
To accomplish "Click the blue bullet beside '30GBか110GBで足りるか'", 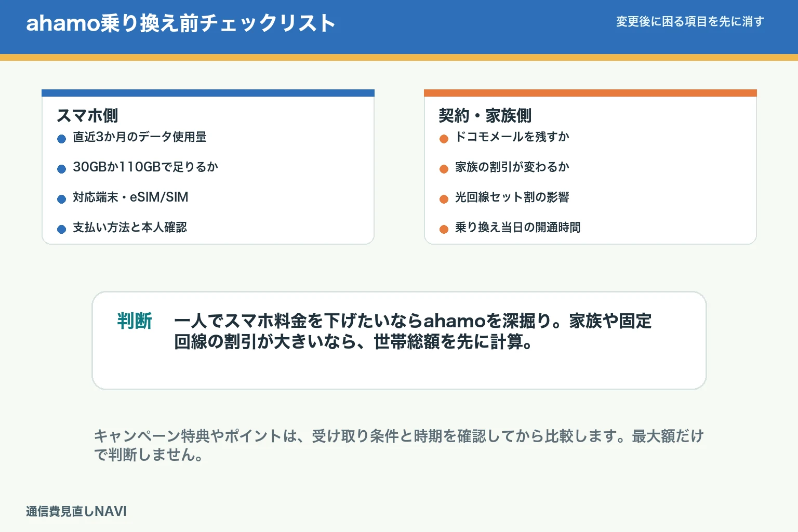I will (x=61, y=169).
